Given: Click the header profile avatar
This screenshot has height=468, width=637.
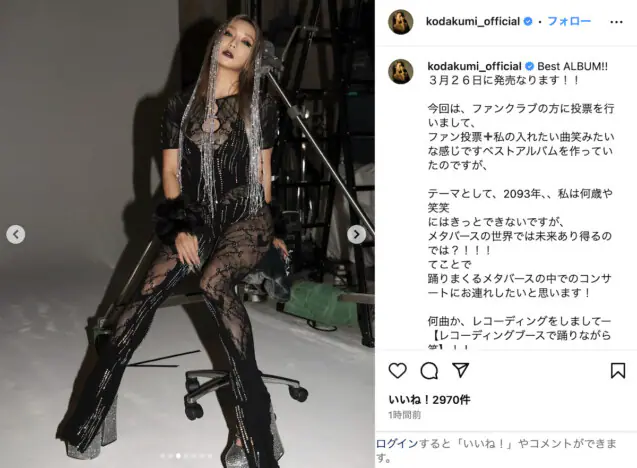Looking at the screenshot, I should [401, 22].
